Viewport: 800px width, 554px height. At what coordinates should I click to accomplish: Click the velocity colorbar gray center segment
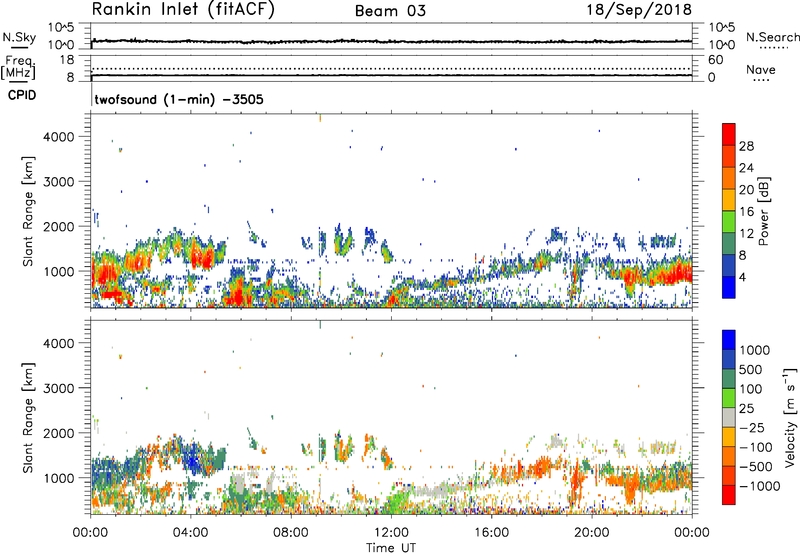pos(729,418)
